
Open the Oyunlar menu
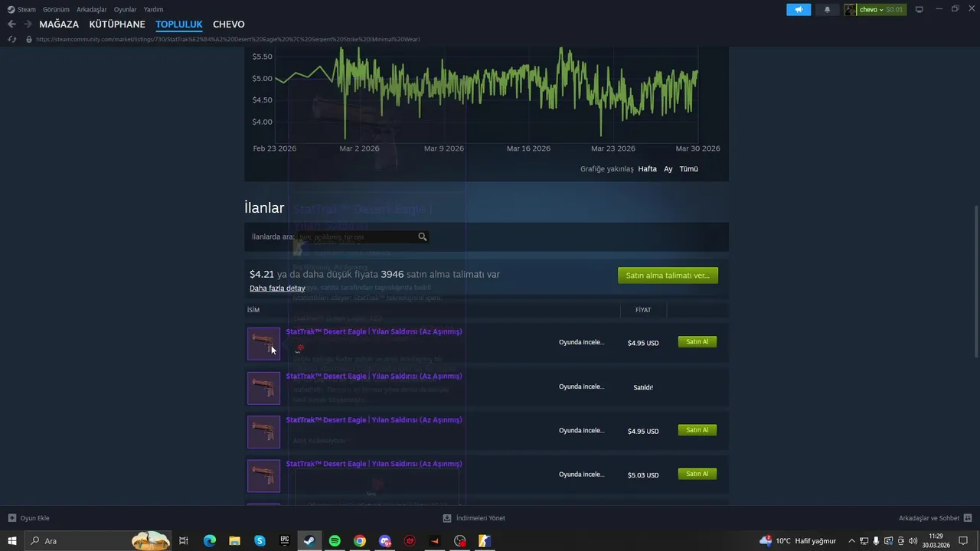click(x=126, y=9)
